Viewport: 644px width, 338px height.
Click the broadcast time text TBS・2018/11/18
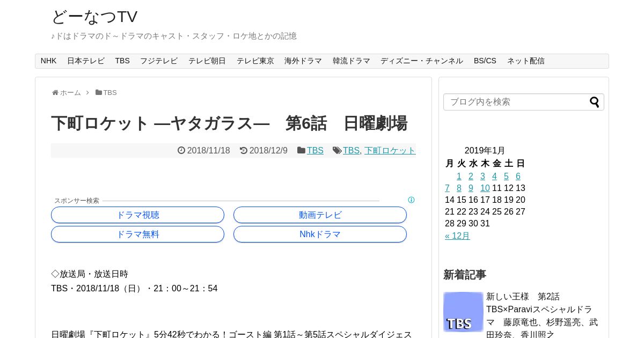134,289
